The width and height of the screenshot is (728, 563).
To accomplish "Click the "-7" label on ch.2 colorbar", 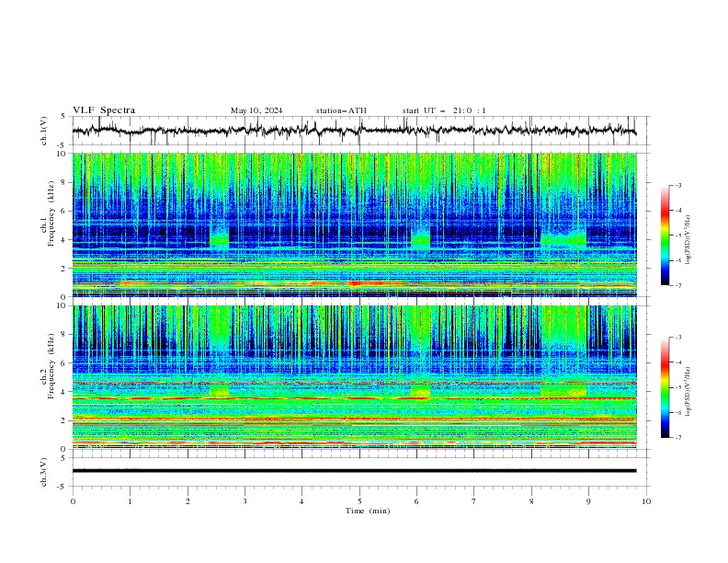I will point(677,438).
